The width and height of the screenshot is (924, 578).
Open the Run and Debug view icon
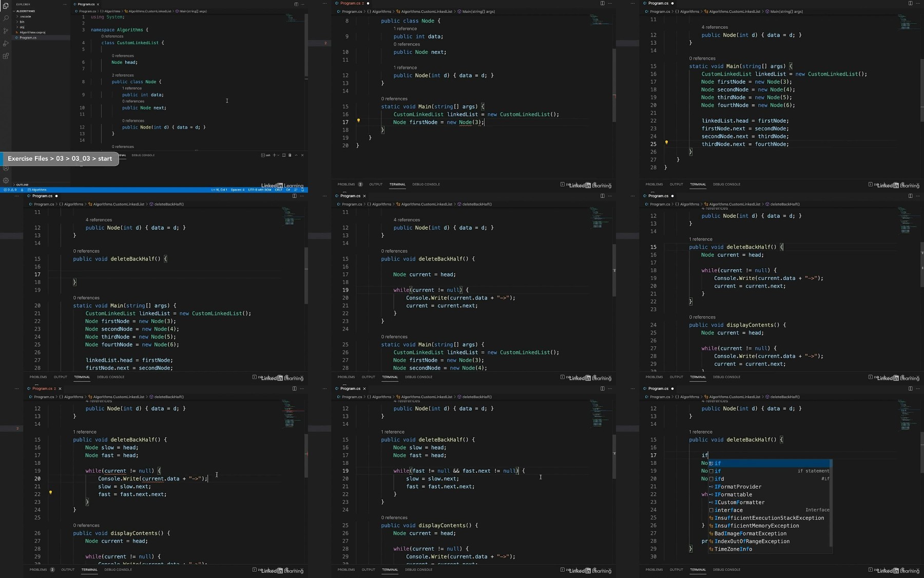pyautogui.click(x=6, y=44)
